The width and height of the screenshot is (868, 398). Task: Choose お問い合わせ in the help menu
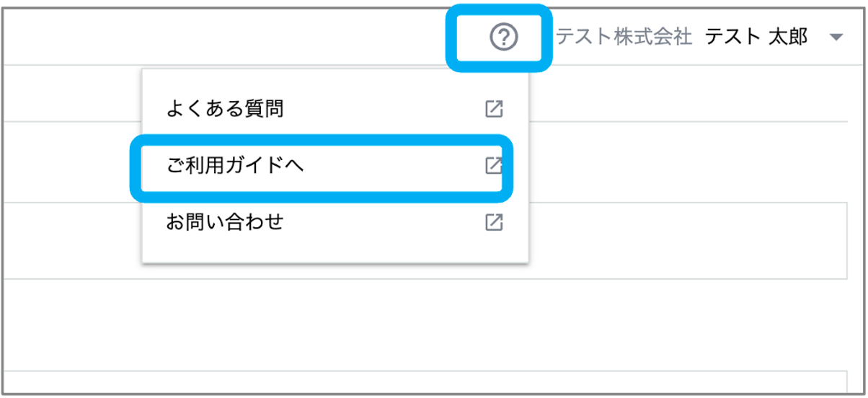[x=335, y=222]
